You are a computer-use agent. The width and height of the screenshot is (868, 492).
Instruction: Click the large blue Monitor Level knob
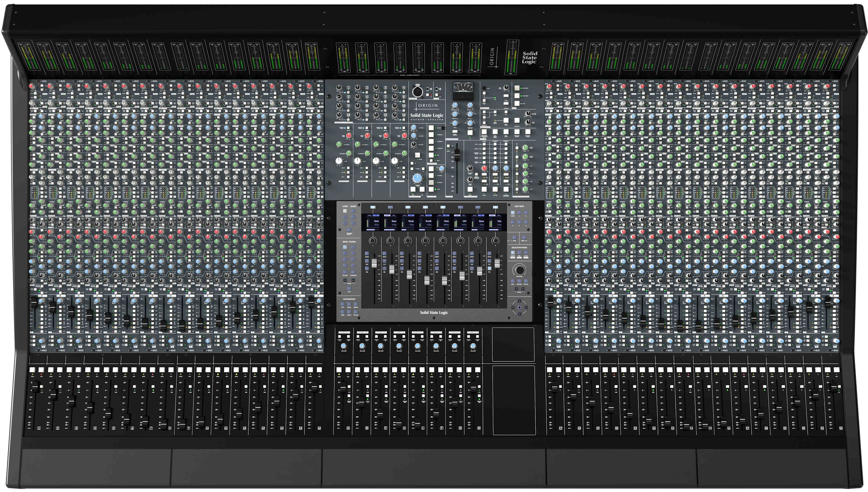point(417,178)
